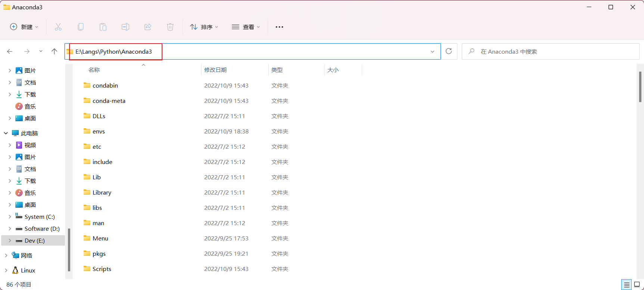Click pkgs date 2022/9/25 19:21
Image resolution: width=644 pixels, height=290 pixels.
[226, 253]
